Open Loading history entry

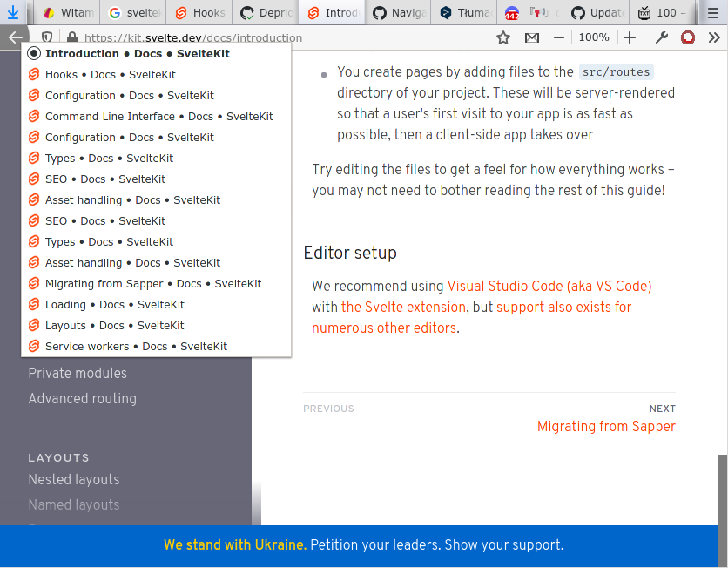coord(156,305)
